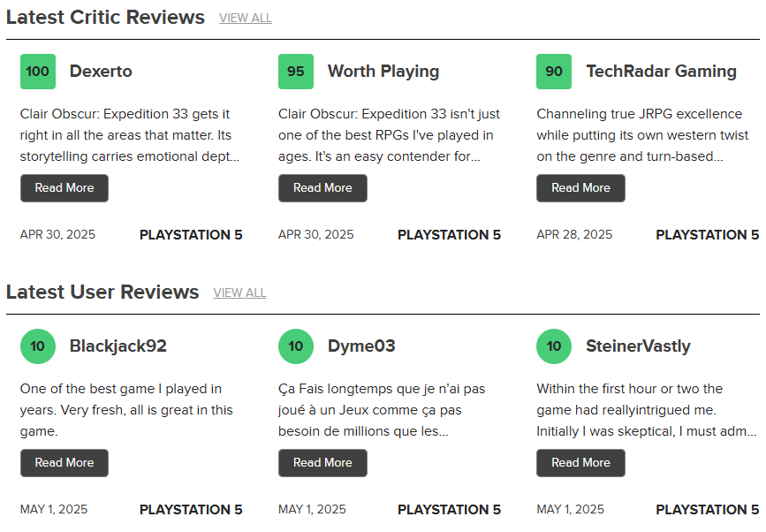Open Dyme03's user profile name
The image size is (766, 532).
[361, 346]
